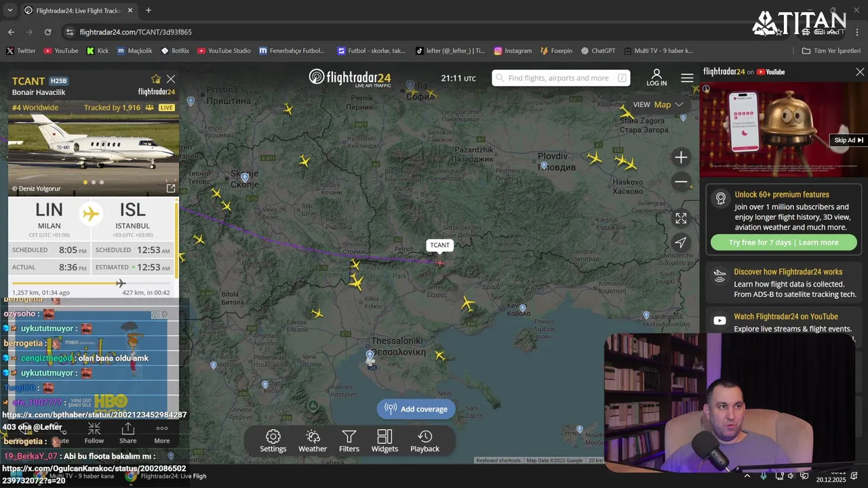Screen dimensions: 868x488
Task: Click the site info icon in address bar
Action: pos(69,32)
